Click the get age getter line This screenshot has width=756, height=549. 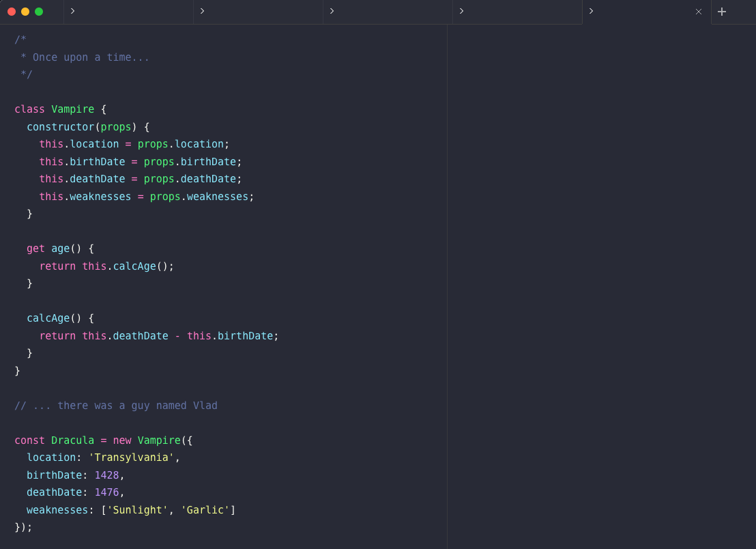(60, 248)
